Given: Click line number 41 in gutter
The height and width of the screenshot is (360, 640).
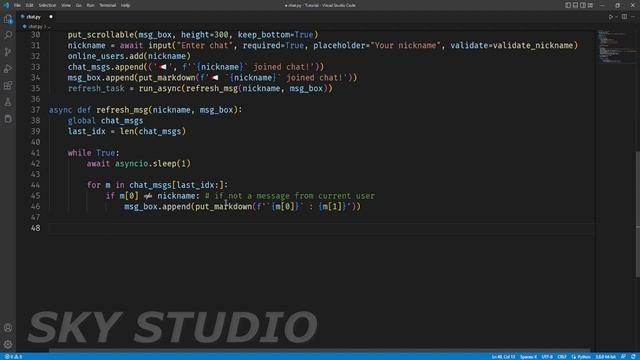Looking at the screenshot, I should point(36,153).
